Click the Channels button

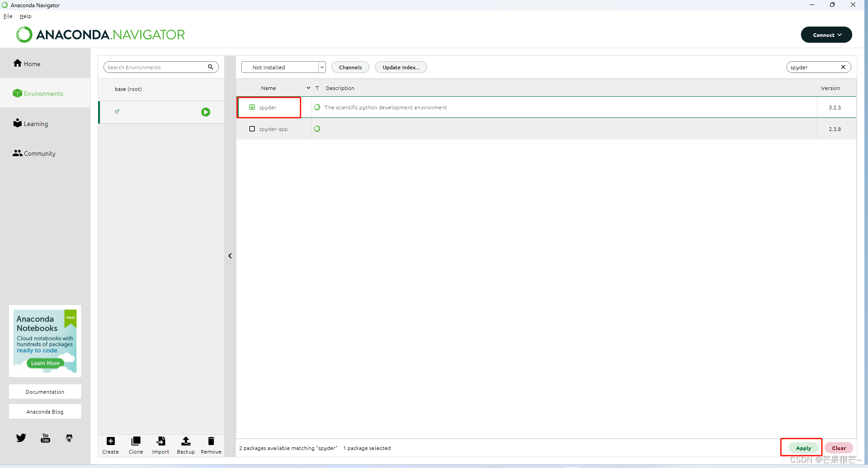[x=350, y=67]
